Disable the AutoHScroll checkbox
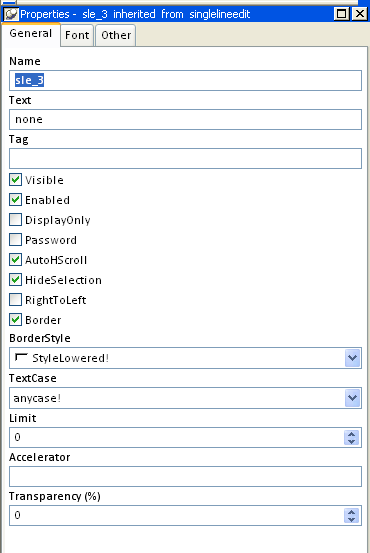This screenshot has height=553, width=370. click(16, 260)
